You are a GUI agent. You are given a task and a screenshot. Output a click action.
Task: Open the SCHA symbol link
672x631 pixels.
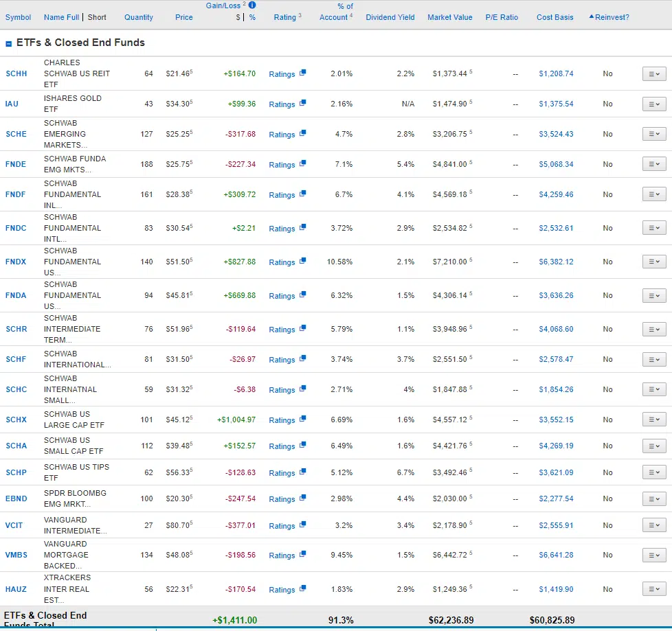[x=16, y=446]
